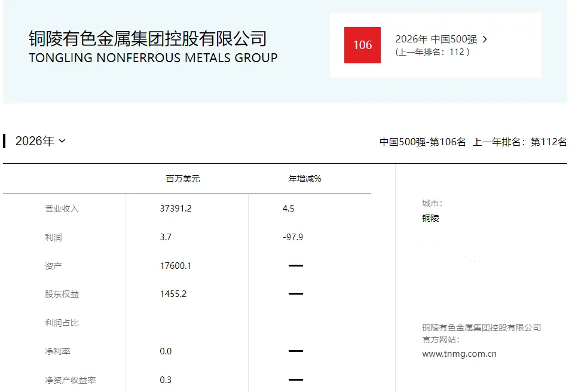Screen dimensions: 572x392
Task: Click the 净利率 row label
Action: coord(57,351)
